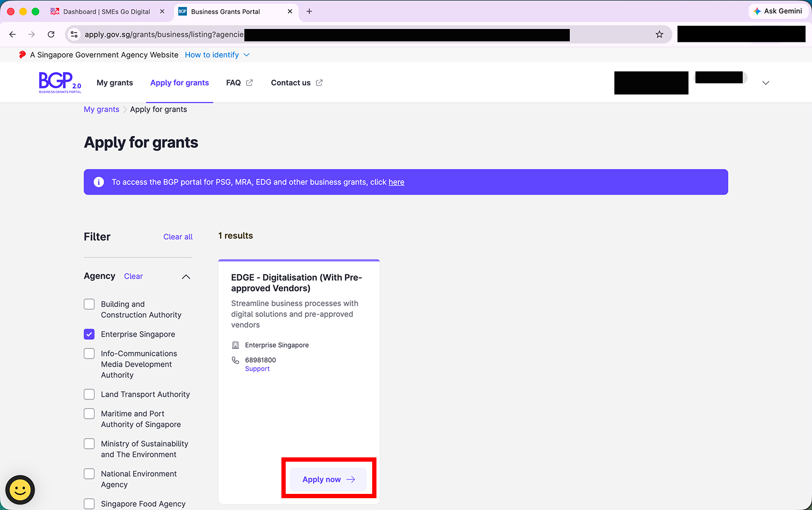Screen dimensions: 812x510
Task: Check Maritime and Port Authority of Singapore
Action: (89, 413)
